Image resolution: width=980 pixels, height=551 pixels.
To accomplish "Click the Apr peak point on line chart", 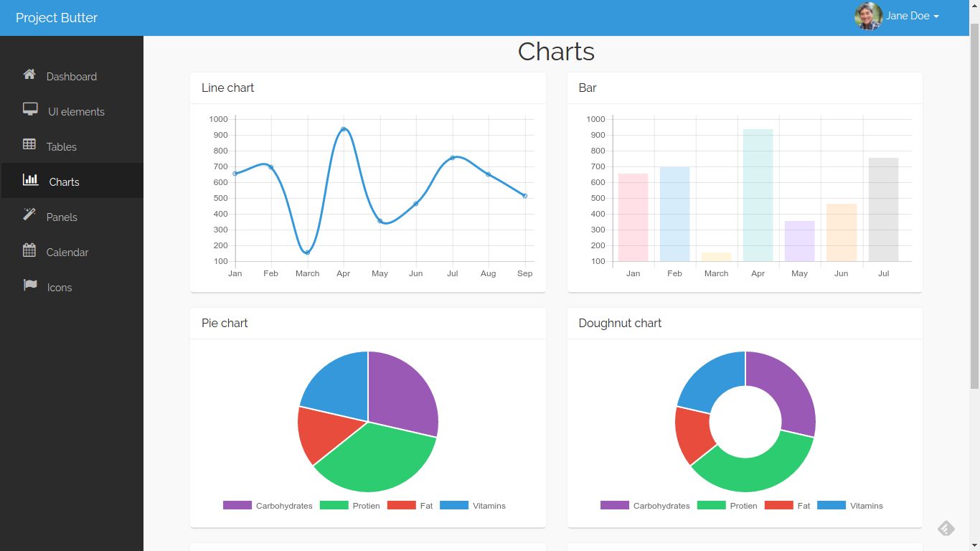I will pos(344,129).
